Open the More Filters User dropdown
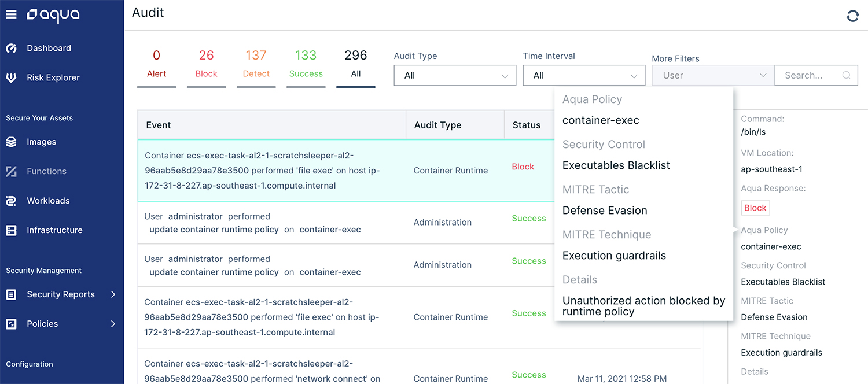This screenshot has height=384, width=868. click(713, 75)
